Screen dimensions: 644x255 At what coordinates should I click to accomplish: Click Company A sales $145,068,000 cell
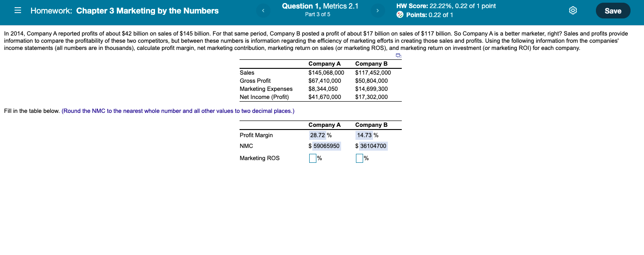(x=326, y=72)
